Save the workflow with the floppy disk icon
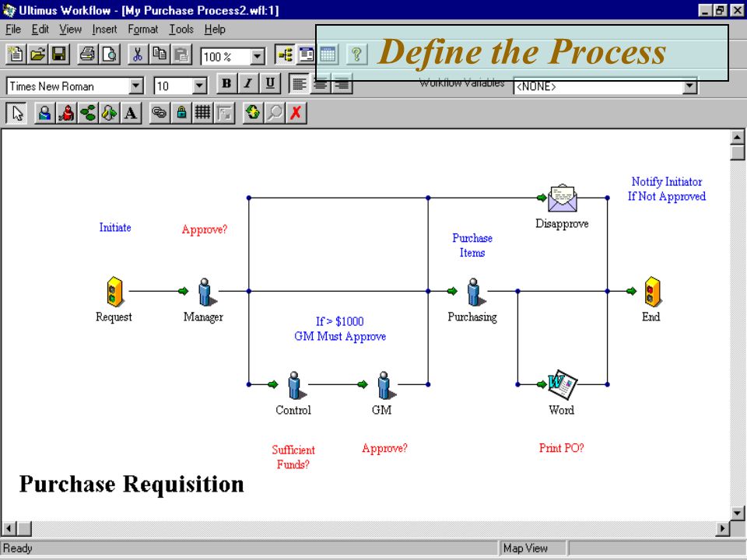 (59, 54)
